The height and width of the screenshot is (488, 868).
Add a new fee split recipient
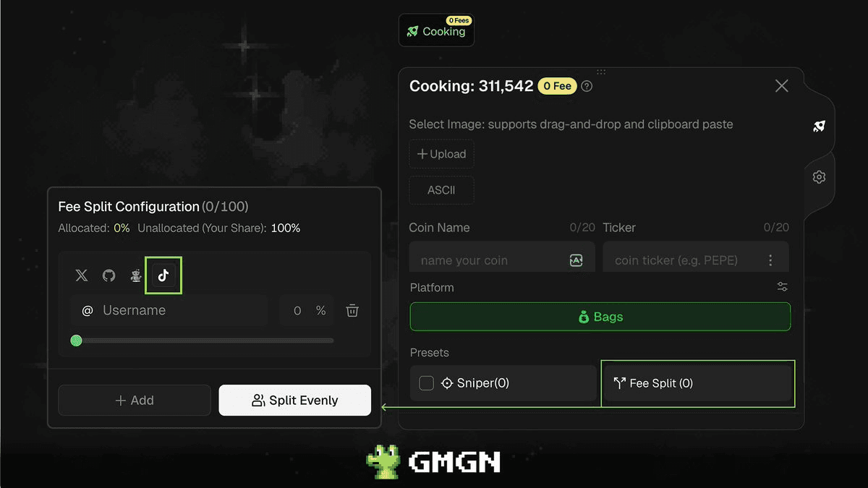coord(135,401)
